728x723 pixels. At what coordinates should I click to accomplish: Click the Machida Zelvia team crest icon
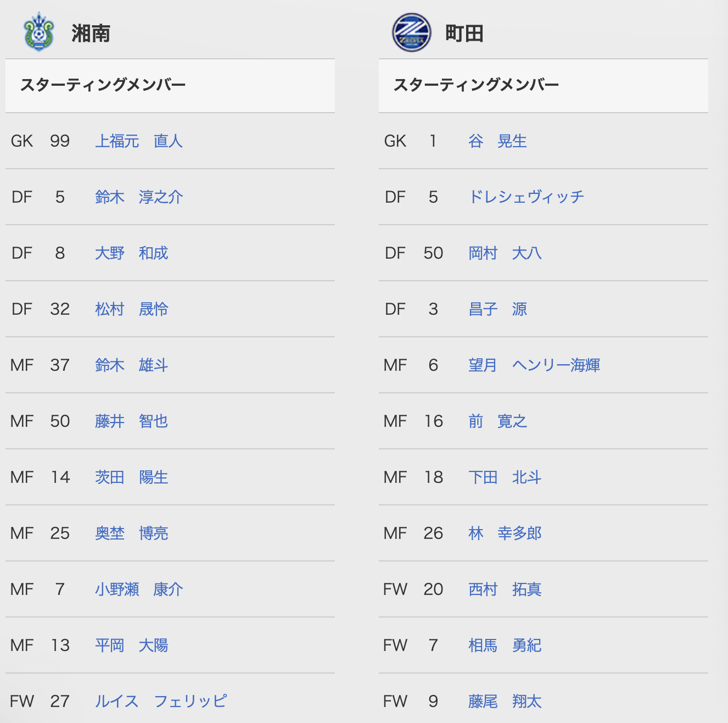pos(412,33)
